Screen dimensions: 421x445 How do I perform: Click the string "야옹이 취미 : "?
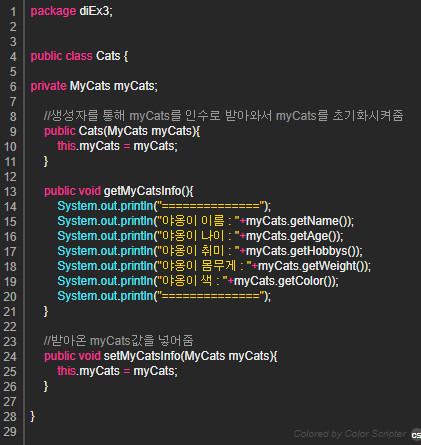[x=198, y=251]
